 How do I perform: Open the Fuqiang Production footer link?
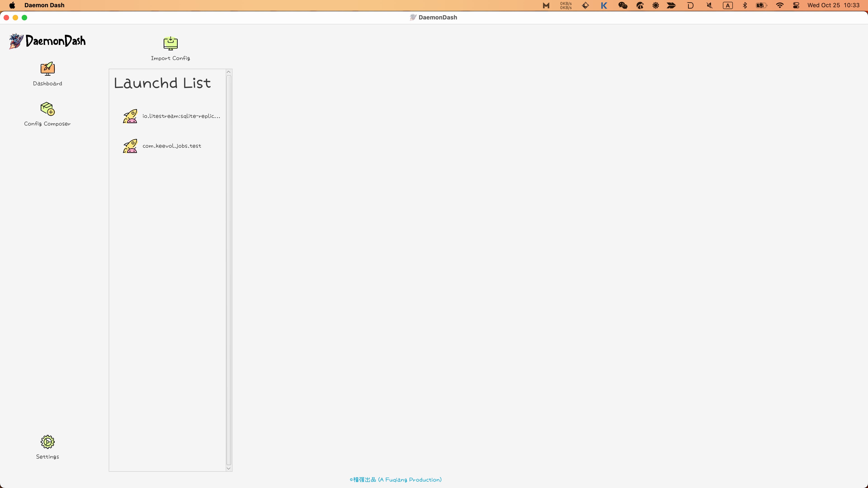pyautogui.click(x=396, y=480)
